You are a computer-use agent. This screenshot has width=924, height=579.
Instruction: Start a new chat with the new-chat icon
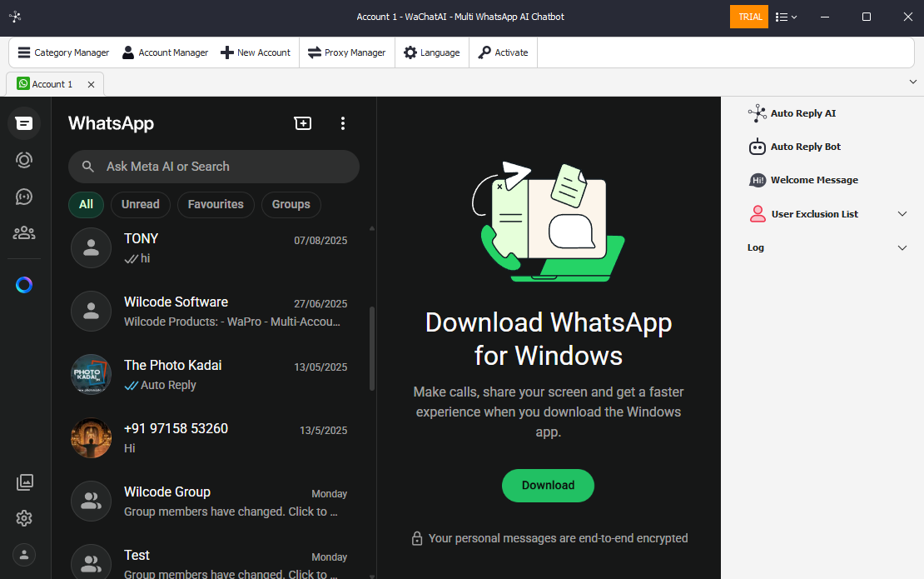[302, 122]
